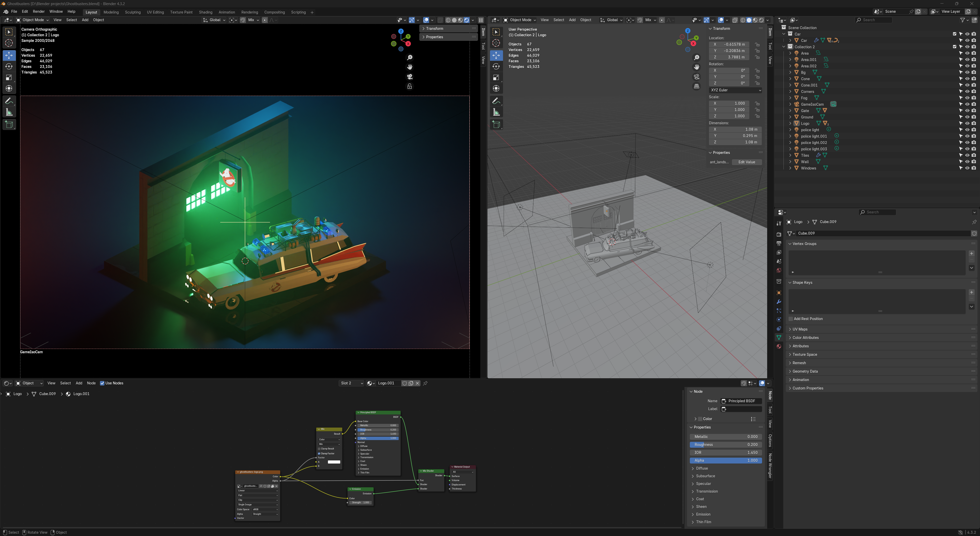Switch to the UV Editing workspace tab

pyautogui.click(x=155, y=12)
